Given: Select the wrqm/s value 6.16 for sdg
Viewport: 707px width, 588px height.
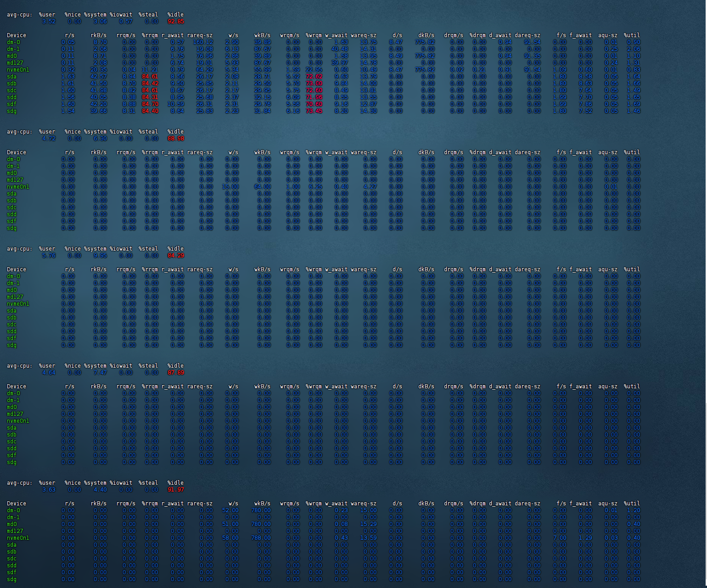Looking at the screenshot, I should 293,111.
